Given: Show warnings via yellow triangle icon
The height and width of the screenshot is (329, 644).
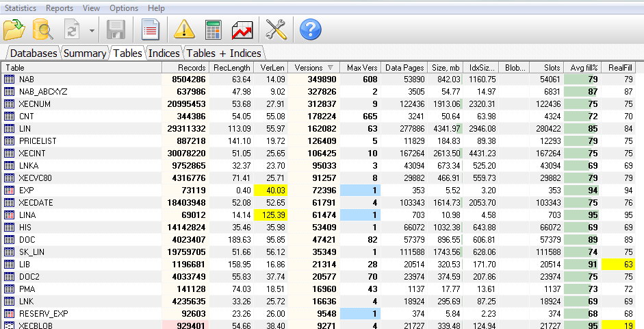Looking at the screenshot, I should pos(184,29).
